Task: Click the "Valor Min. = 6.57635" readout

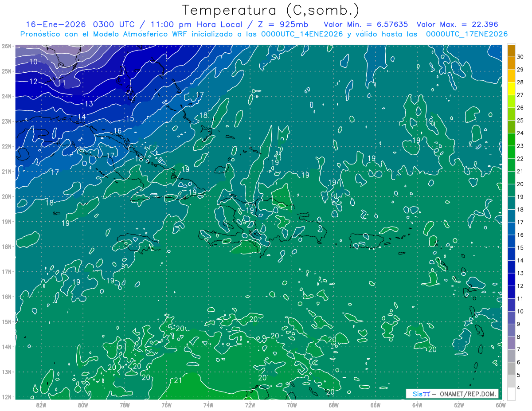Action: pos(366,24)
